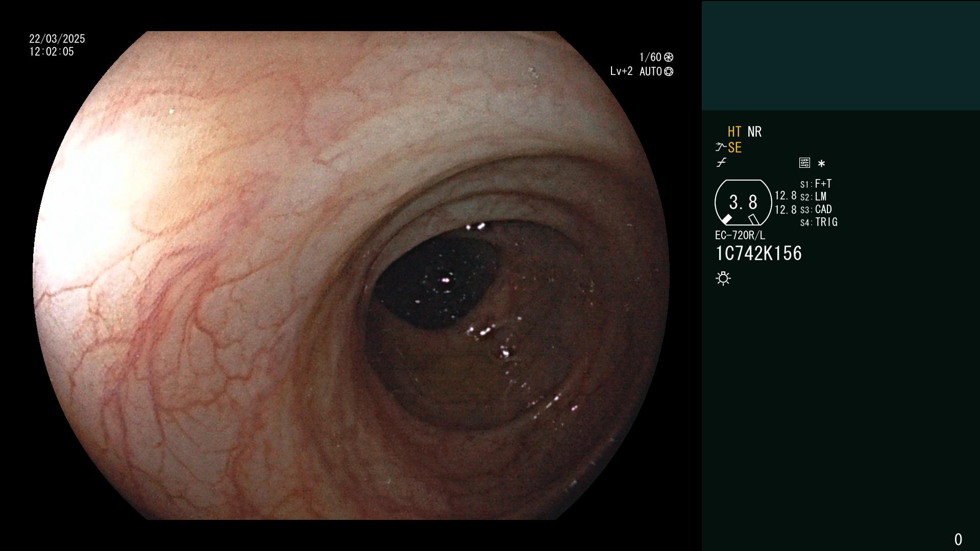Click the auto iris icon beside AUTO

pyautogui.click(x=669, y=71)
